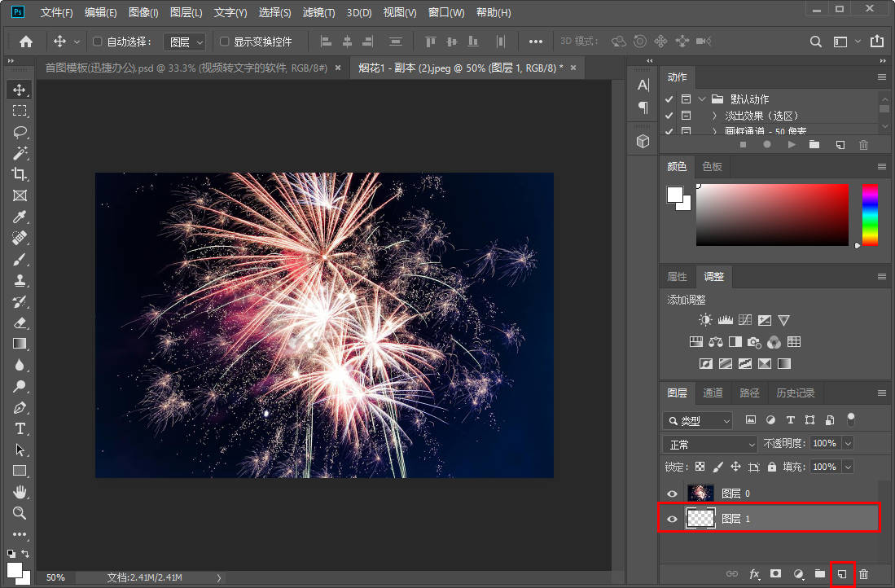The image size is (895, 588).
Task: Click the play action button
Action: 791,144
